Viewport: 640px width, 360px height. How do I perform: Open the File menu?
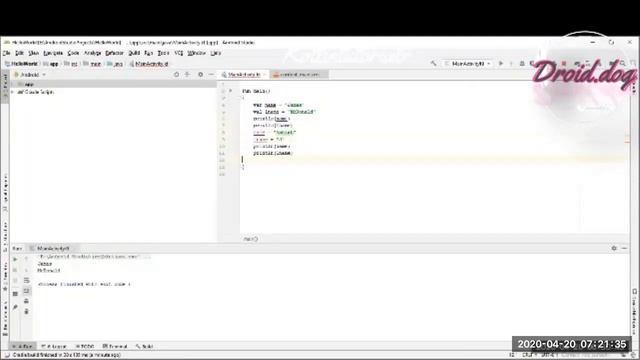7,53
